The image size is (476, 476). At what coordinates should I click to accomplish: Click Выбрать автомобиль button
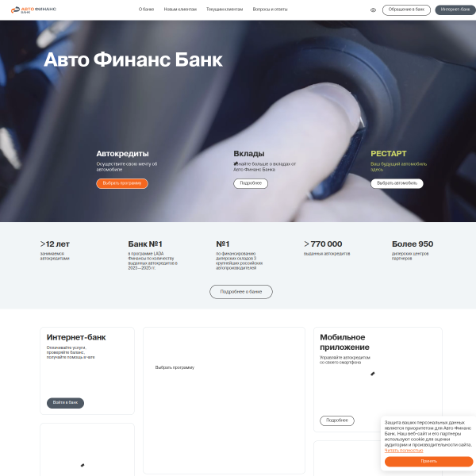(397, 183)
